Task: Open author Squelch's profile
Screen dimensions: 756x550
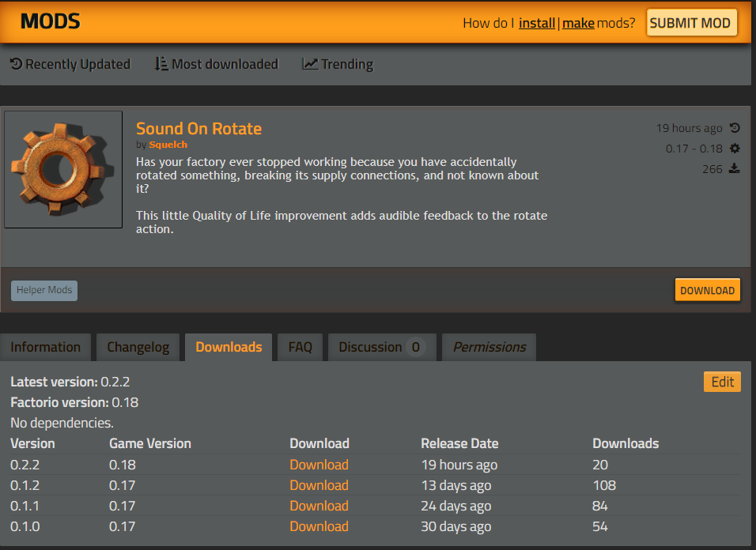Action: (x=168, y=145)
